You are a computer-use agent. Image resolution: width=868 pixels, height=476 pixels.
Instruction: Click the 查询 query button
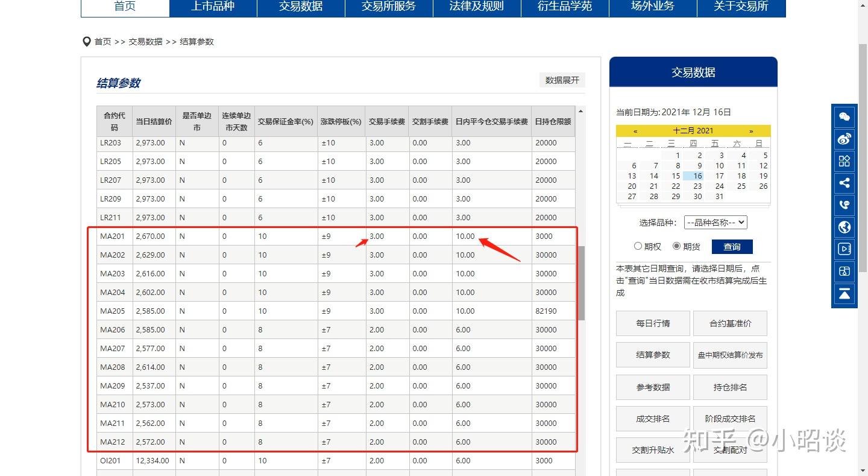pyautogui.click(x=732, y=247)
